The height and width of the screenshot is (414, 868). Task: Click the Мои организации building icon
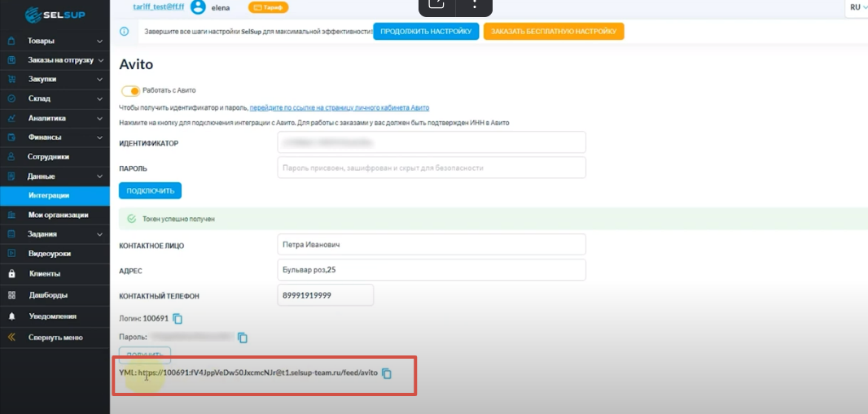pos(11,215)
